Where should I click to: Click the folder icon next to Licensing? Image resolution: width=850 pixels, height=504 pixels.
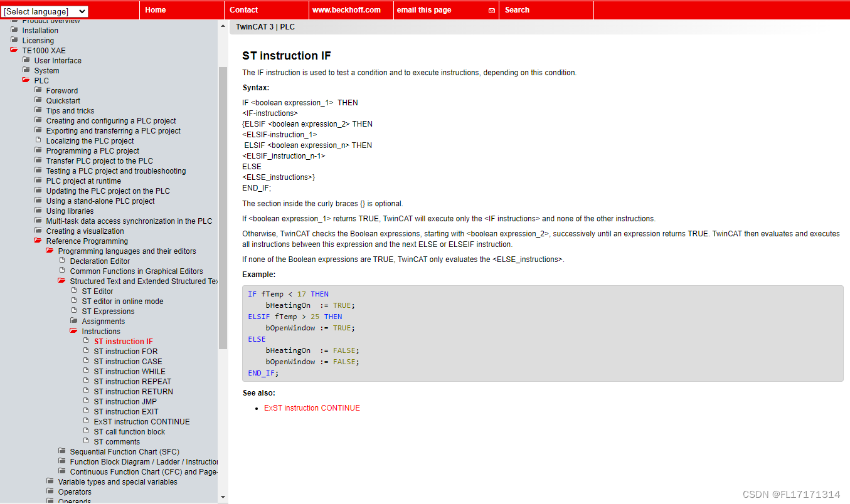(x=13, y=40)
